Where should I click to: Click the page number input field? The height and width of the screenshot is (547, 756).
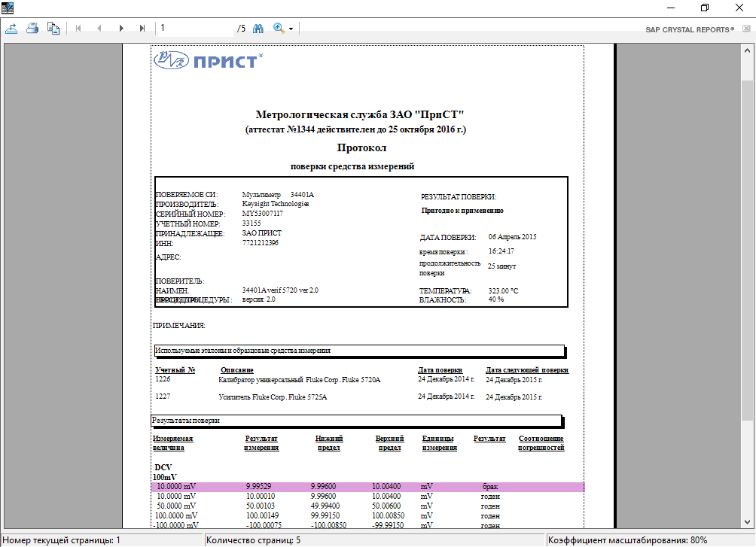tap(194, 29)
